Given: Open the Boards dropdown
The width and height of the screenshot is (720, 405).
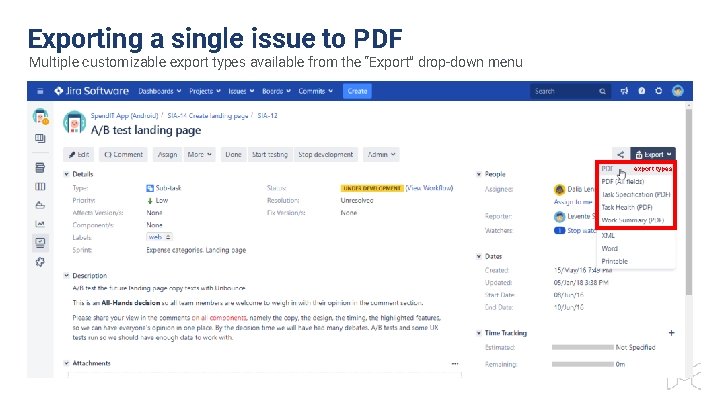Looking at the screenshot, I should coord(276,91).
